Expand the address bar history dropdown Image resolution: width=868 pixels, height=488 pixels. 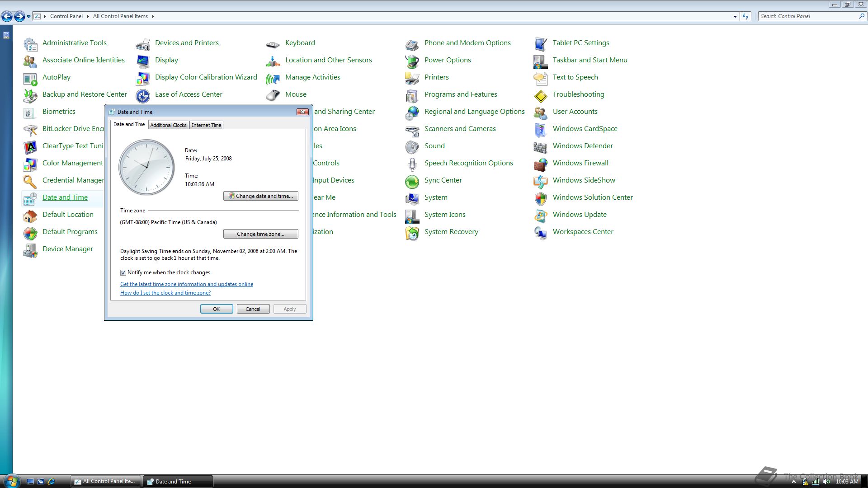pyautogui.click(x=735, y=16)
